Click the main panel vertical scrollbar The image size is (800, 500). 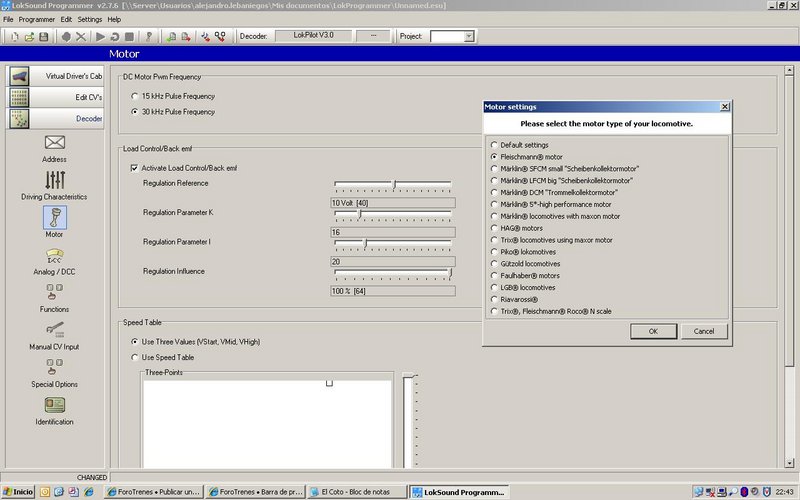pos(789,221)
